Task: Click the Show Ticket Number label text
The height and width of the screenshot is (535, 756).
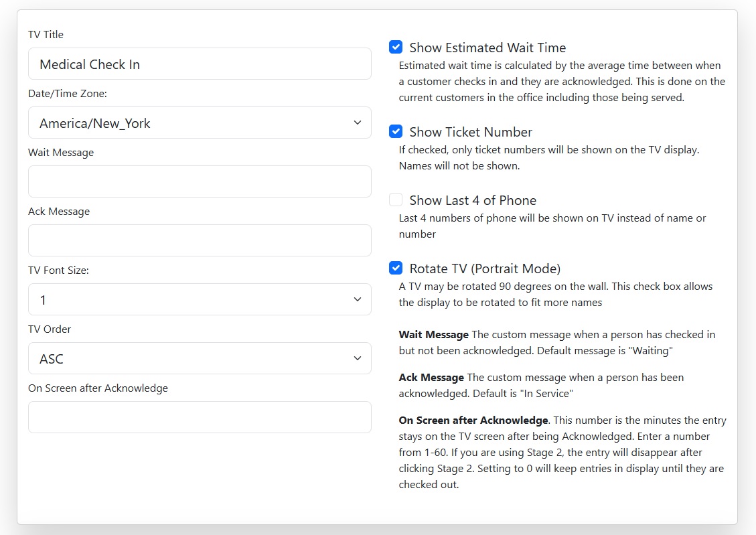Action: point(471,132)
